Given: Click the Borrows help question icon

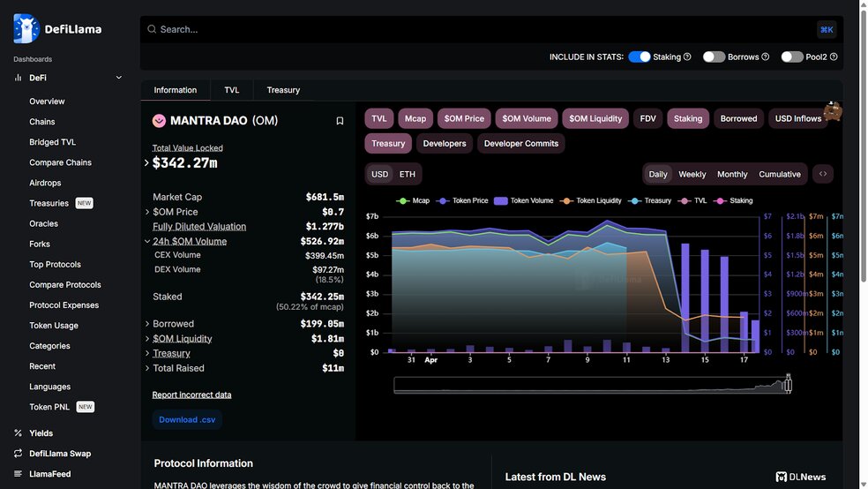Looking at the screenshot, I should (x=765, y=56).
